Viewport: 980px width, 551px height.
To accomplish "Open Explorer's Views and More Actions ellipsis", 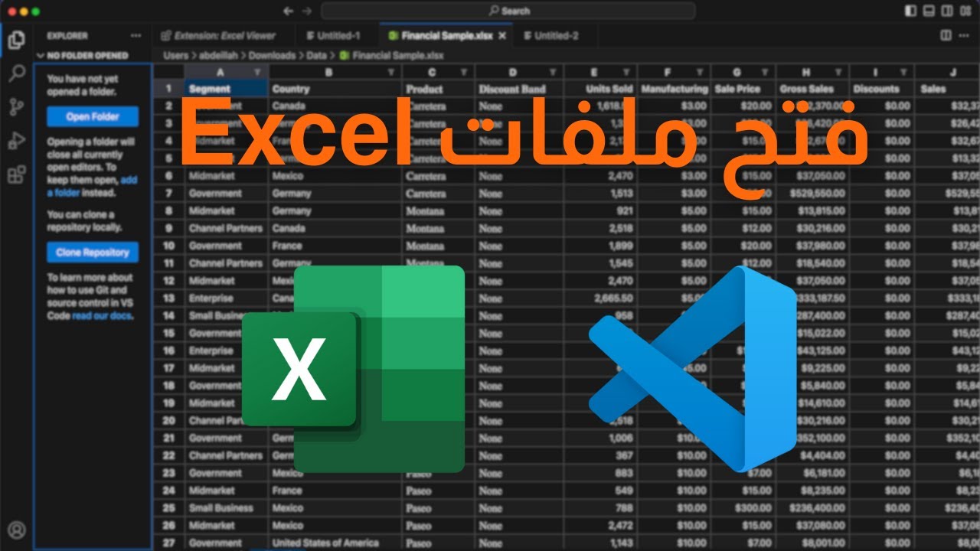I will [x=136, y=35].
